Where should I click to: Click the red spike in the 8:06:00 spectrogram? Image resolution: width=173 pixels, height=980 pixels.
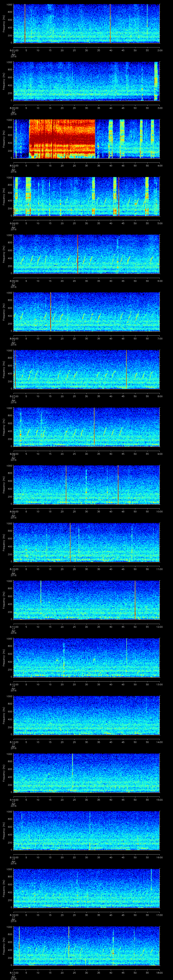[x=51, y=311]
